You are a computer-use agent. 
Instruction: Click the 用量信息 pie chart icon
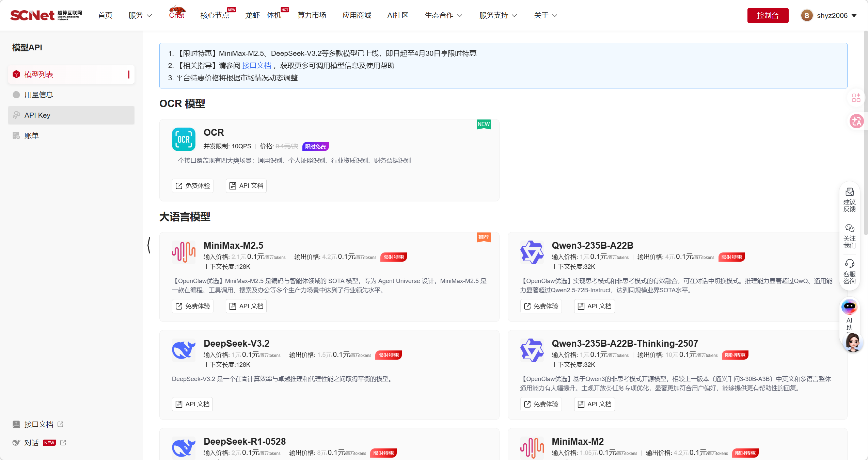pyautogui.click(x=16, y=95)
